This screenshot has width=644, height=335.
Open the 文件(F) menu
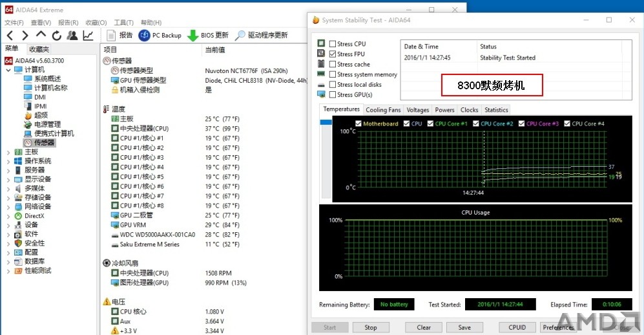14,23
